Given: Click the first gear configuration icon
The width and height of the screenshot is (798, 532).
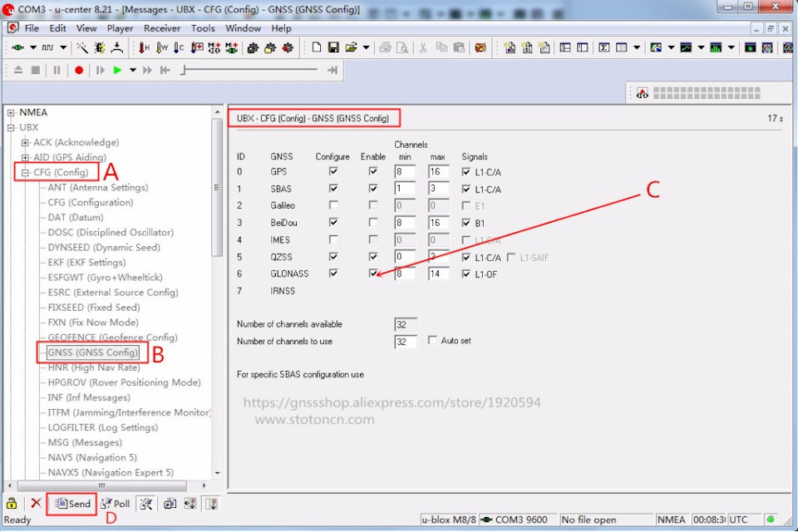Looking at the screenshot, I should point(253,48).
